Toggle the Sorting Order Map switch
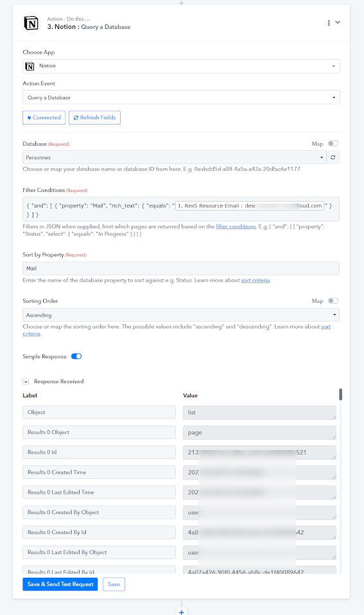 tap(333, 301)
